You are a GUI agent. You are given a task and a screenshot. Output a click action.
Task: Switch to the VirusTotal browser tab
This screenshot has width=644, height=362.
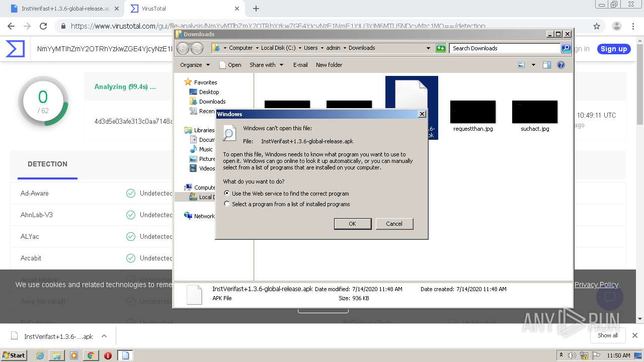coord(184,9)
